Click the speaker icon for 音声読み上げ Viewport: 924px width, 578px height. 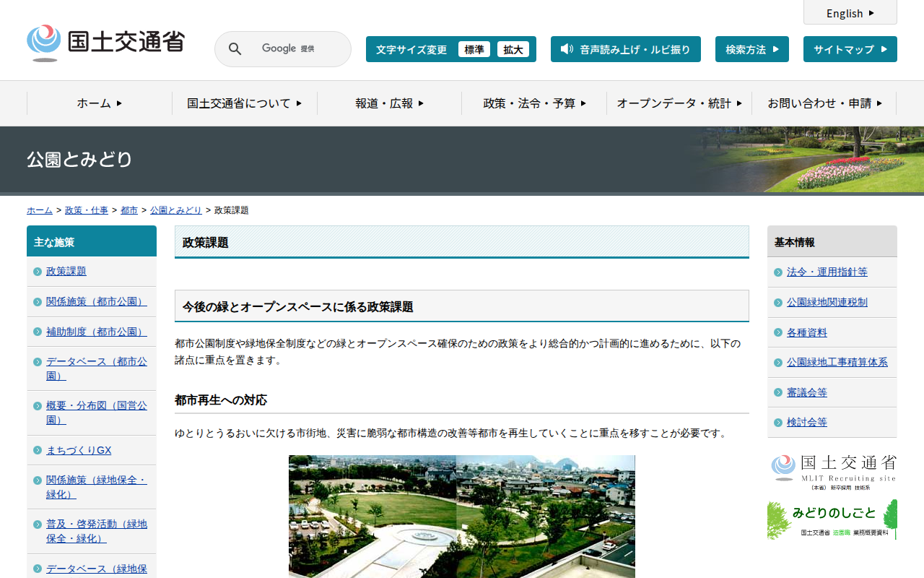click(567, 49)
